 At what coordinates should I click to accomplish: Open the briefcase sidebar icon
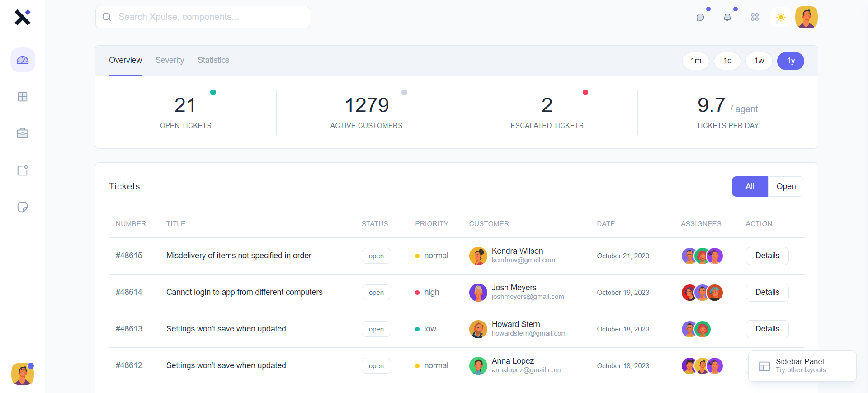(x=23, y=133)
